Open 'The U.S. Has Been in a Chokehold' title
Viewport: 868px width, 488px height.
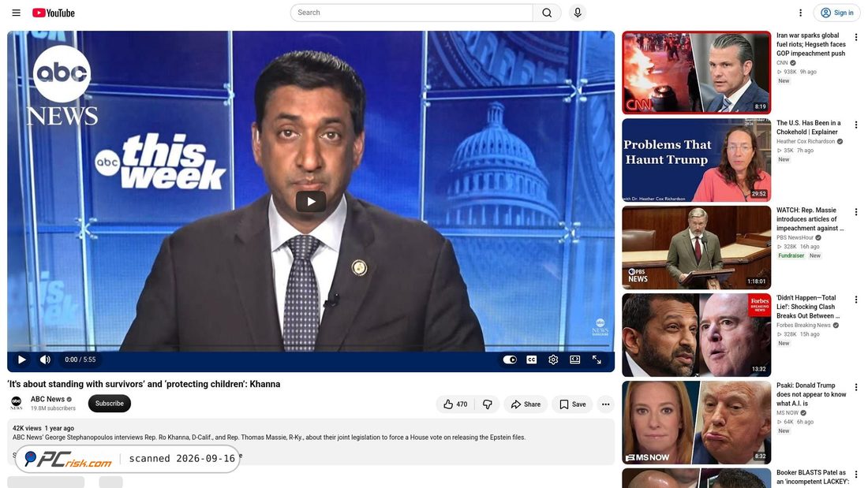[x=808, y=127]
